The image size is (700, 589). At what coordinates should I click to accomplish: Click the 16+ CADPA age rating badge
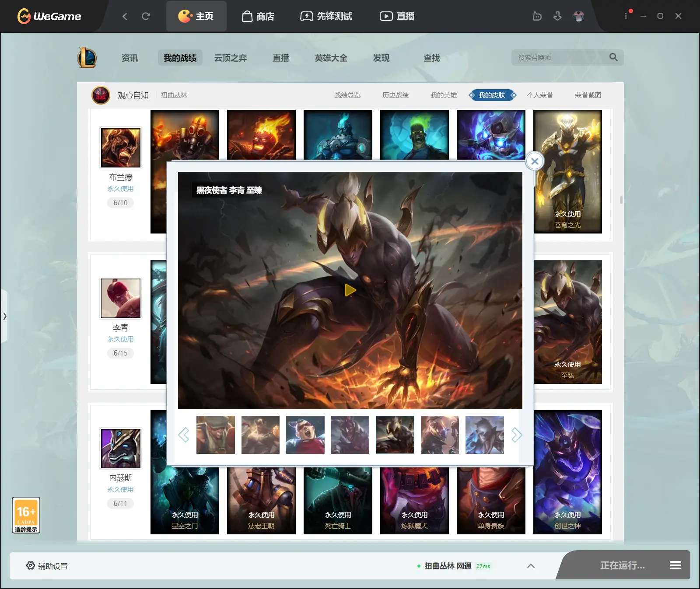click(26, 515)
